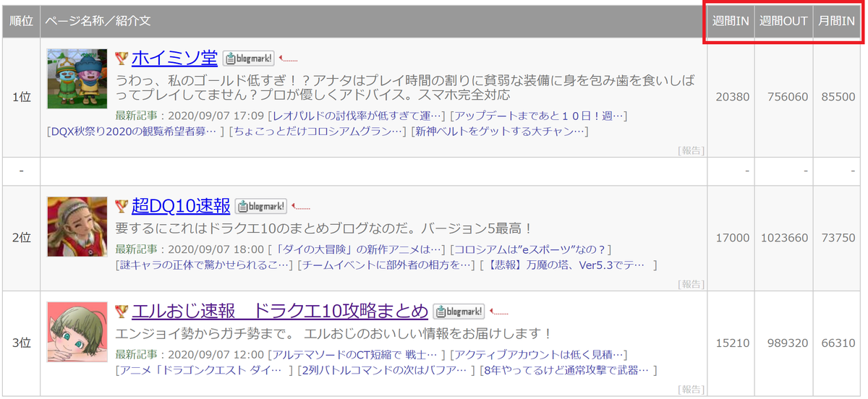868x399 pixels.
Task: Click 報告 link in the 2位 row
Action: tap(692, 285)
